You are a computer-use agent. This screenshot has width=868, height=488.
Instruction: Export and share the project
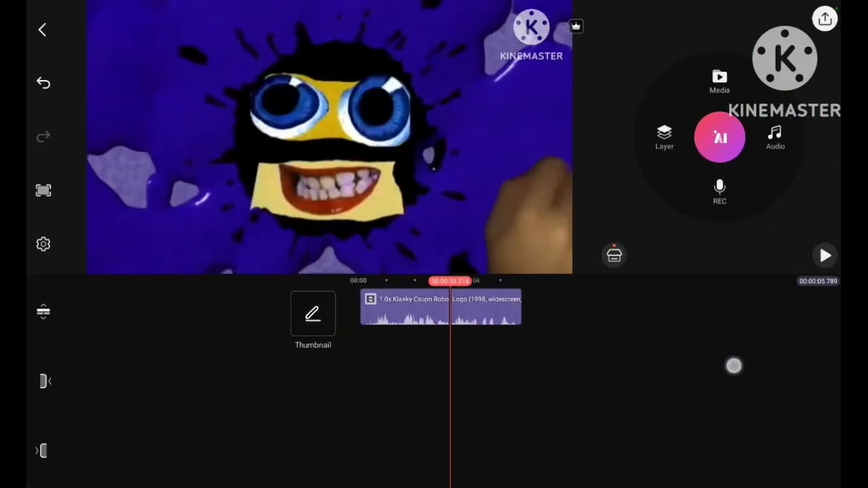pyautogui.click(x=825, y=19)
